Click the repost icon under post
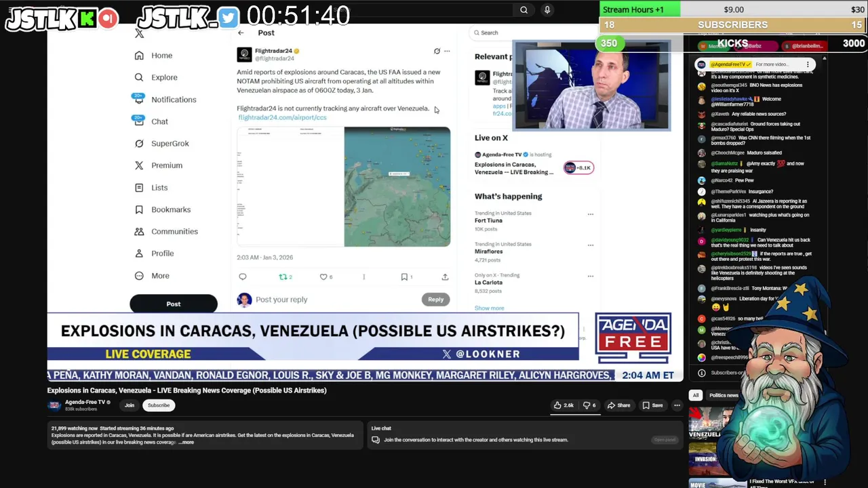Viewport: 868px width, 488px height. [x=283, y=277]
